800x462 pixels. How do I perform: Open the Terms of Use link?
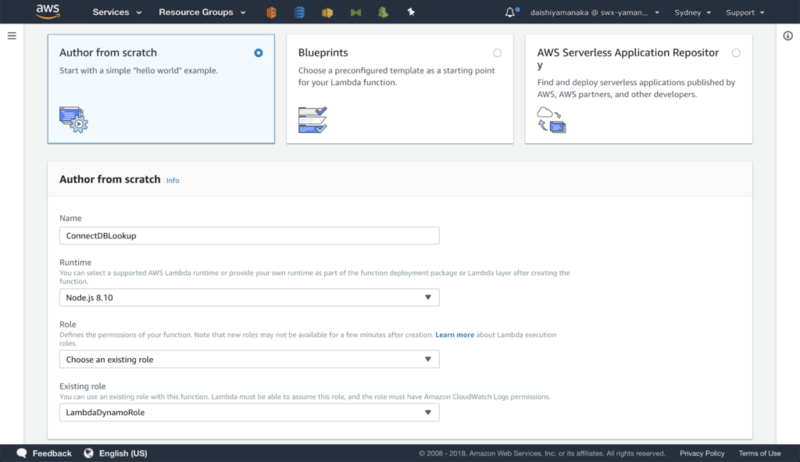(x=760, y=453)
